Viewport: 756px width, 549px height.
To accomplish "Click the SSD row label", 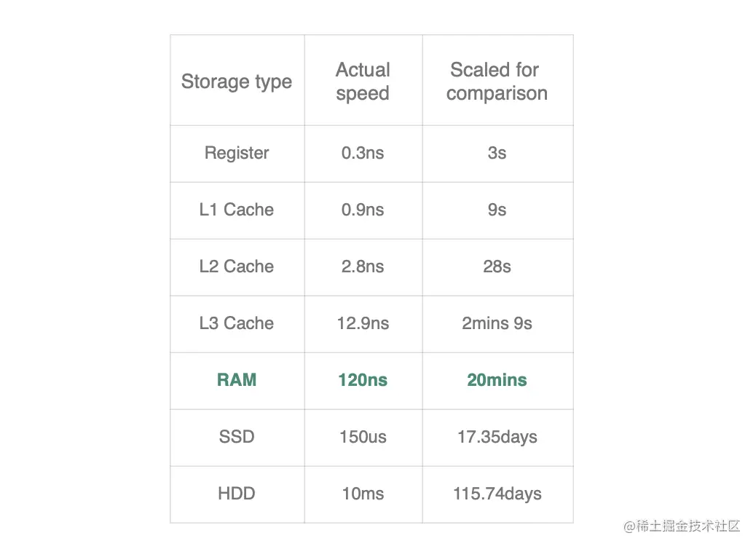I will tap(237, 437).
